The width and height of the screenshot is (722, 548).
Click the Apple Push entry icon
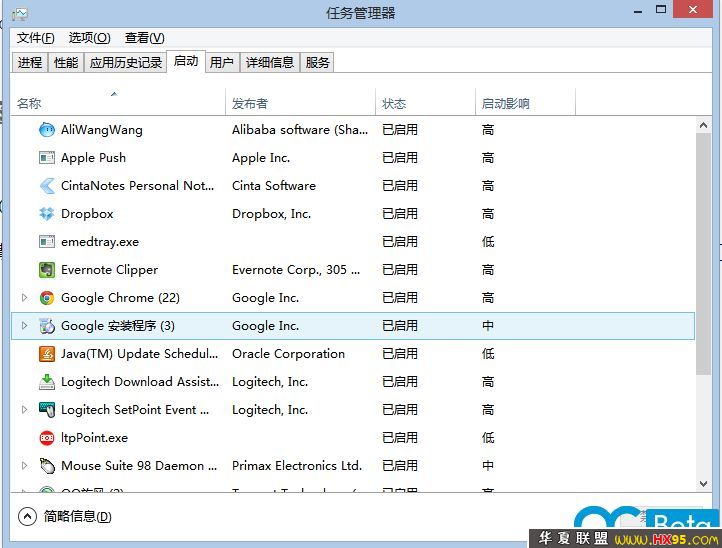pyautogui.click(x=47, y=158)
